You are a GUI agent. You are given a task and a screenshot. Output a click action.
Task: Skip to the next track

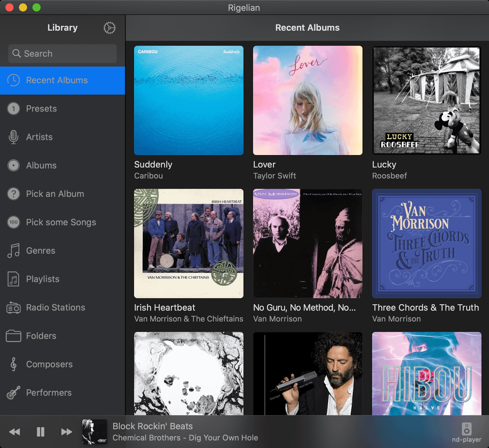click(x=66, y=431)
